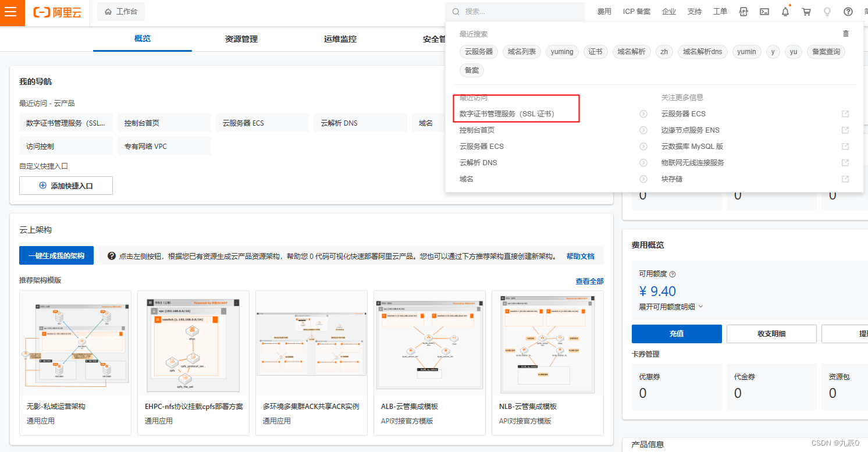
Task: Select recent search tag zh
Action: click(664, 52)
